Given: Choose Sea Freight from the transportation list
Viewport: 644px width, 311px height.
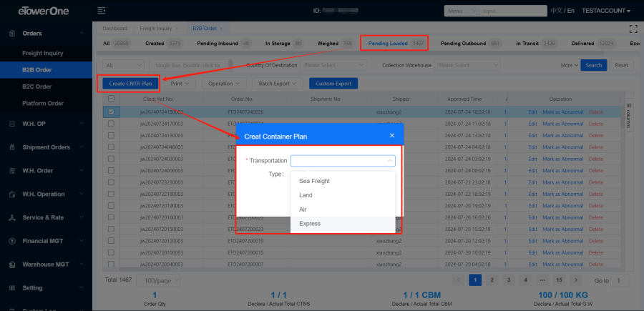Looking at the screenshot, I should (314, 181).
